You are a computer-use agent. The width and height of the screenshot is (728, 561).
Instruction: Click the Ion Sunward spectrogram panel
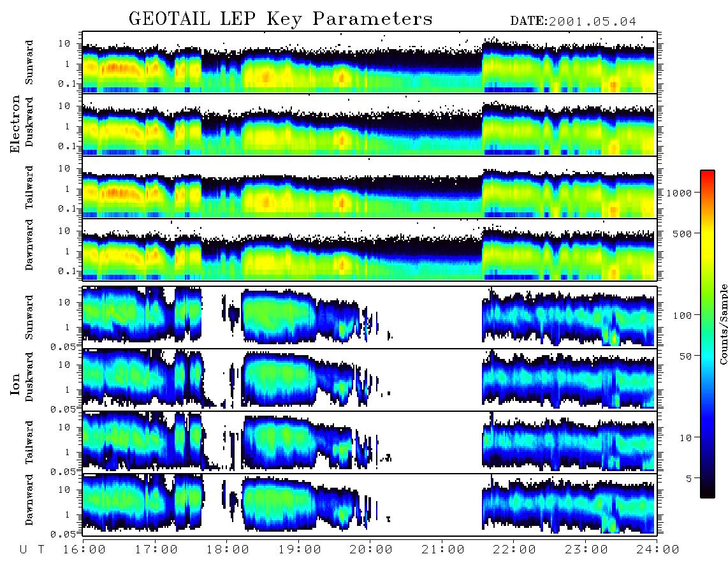[370, 317]
